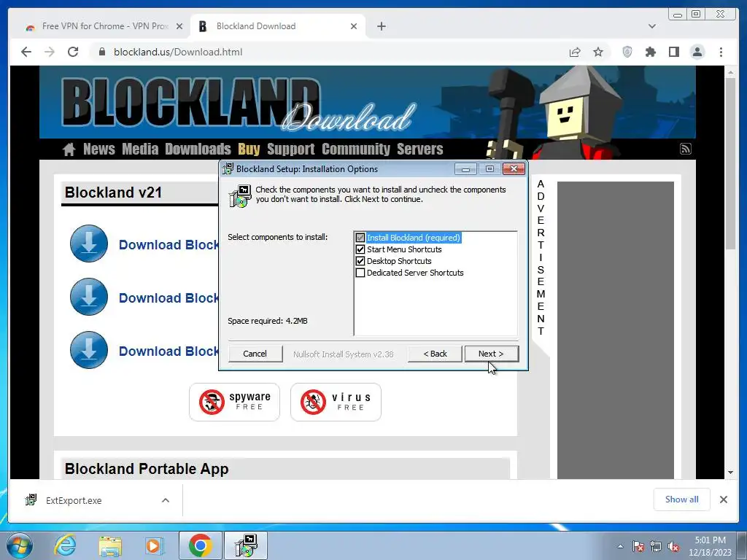The height and width of the screenshot is (560, 747).
Task: Click the ExtExport.exe file icon in downloads bar
Action: point(31,500)
